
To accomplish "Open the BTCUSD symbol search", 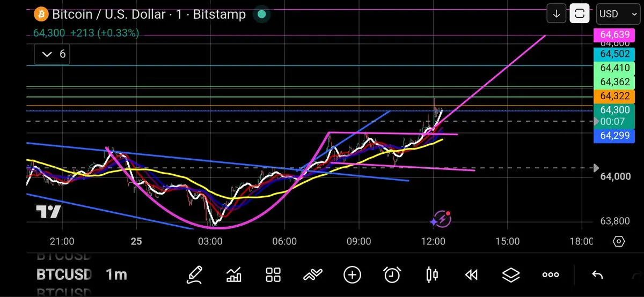I will click(x=64, y=275).
